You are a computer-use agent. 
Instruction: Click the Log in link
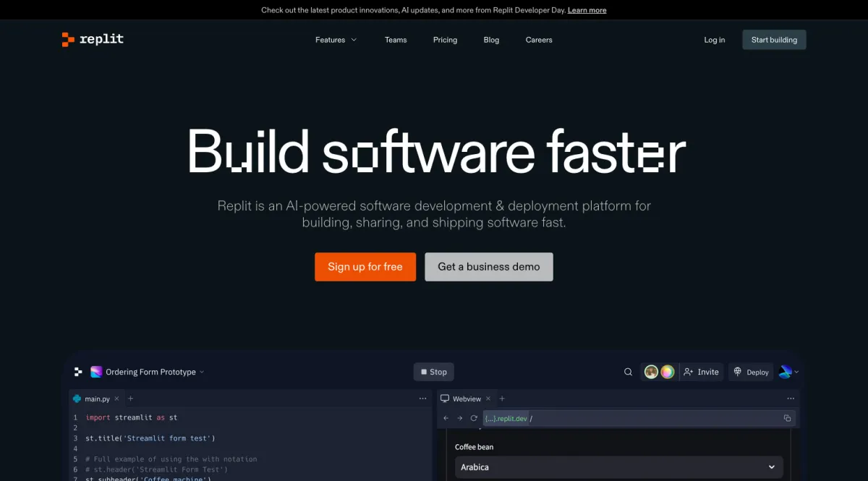715,40
